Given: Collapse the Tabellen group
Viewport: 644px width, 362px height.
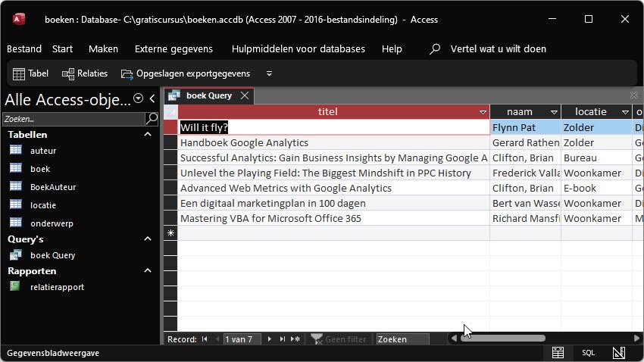Looking at the screenshot, I should click(x=148, y=134).
